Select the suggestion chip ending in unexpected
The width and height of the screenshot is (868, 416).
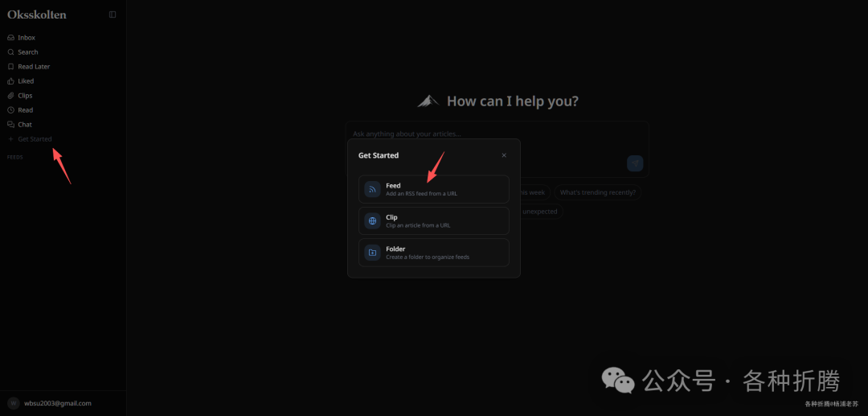[x=540, y=212]
